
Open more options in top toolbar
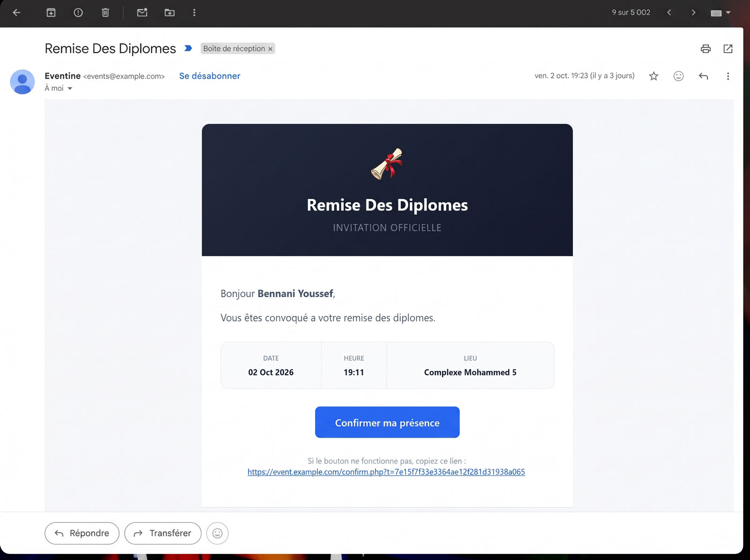coord(194,13)
